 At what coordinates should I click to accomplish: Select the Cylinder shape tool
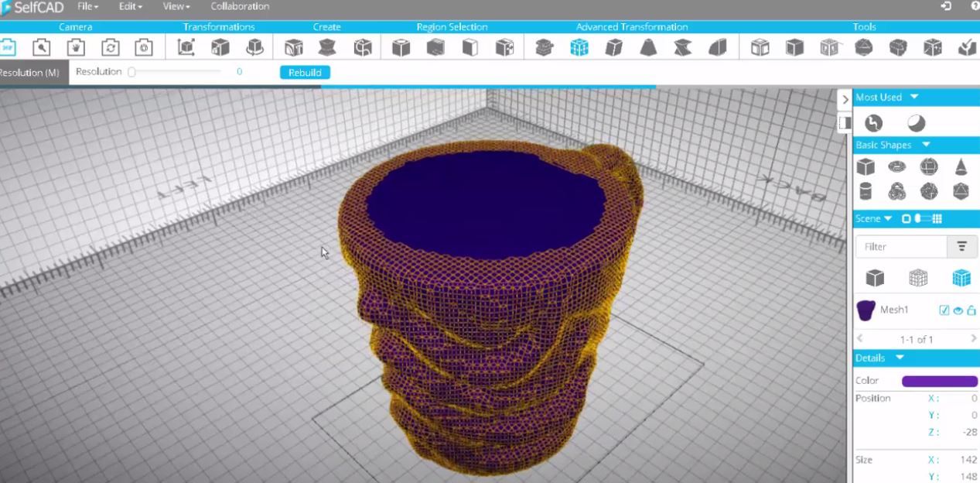(865, 190)
